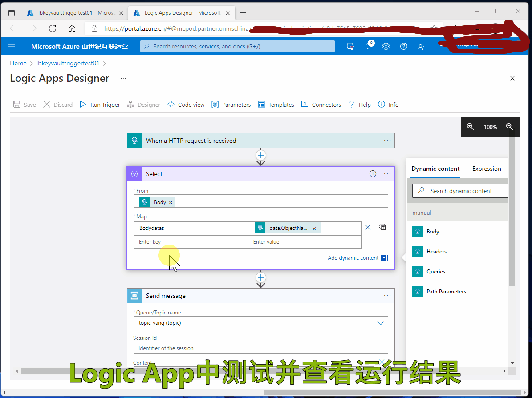Expand the Queue/Topic name dropdown
Viewport: 532px width, 398px height.
click(x=381, y=323)
